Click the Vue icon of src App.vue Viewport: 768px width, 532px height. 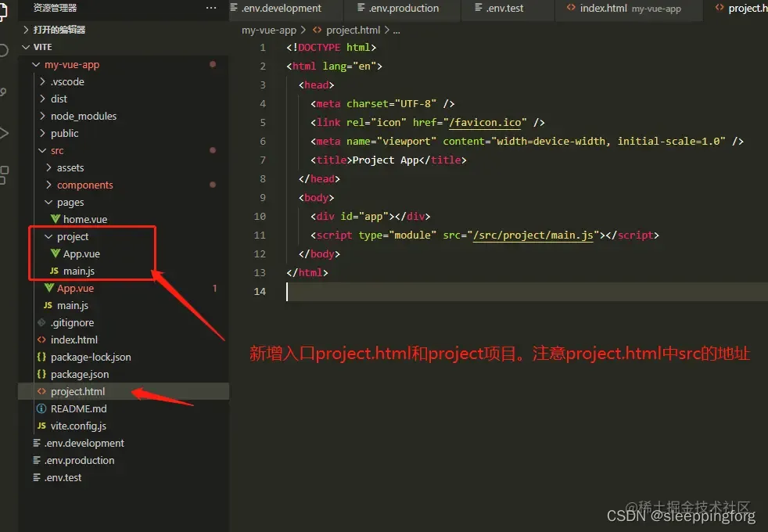(49, 288)
